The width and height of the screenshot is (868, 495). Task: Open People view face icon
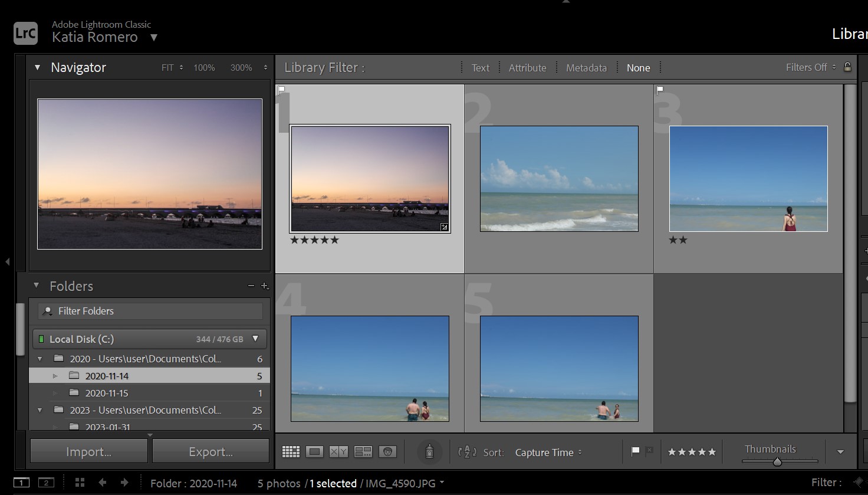(387, 452)
